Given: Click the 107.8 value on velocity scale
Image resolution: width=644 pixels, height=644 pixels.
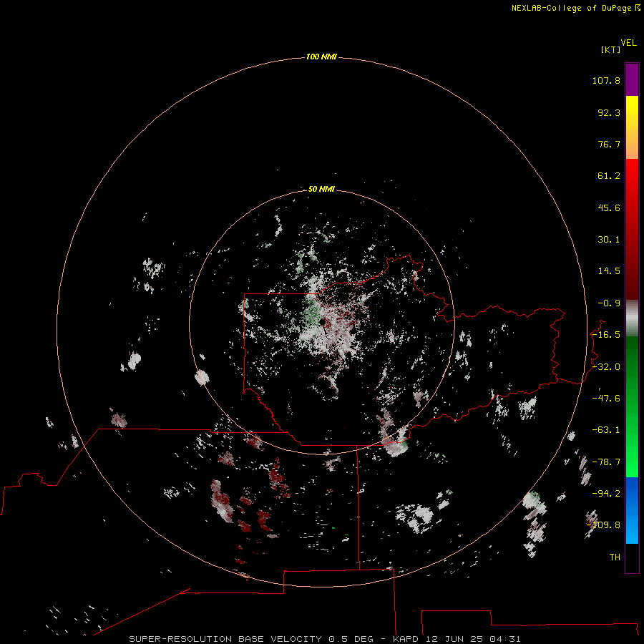Looking at the screenshot, I should click(x=606, y=80).
